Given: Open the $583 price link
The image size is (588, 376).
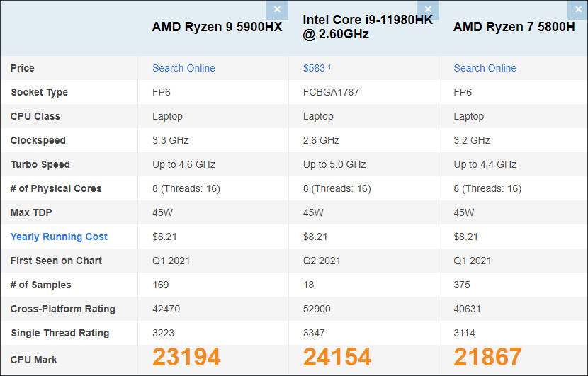Looking at the screenshot, I should coord(317,68).
